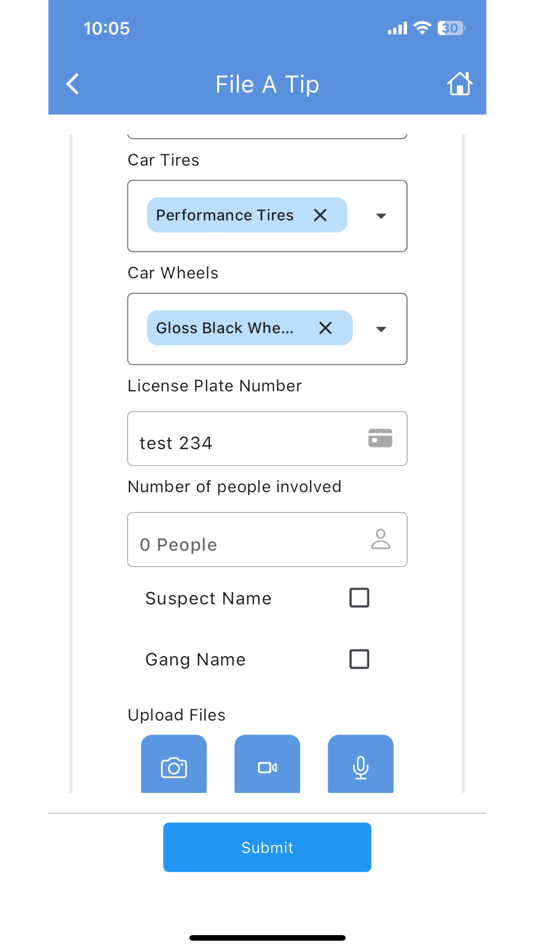Viewport: 534px width, 950px height.
Task: Focus the Number of people involved field
Action: pos(267,540)
